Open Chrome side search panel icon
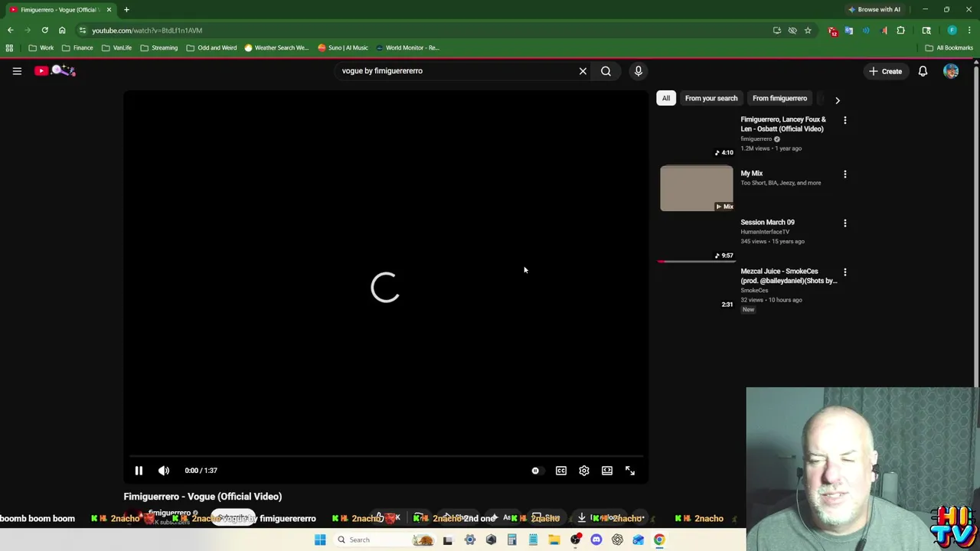980x551 pixels. click(926, 31)
